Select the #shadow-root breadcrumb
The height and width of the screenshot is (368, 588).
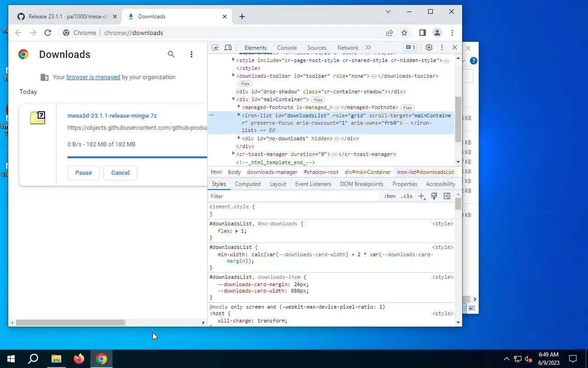[321, 172]
